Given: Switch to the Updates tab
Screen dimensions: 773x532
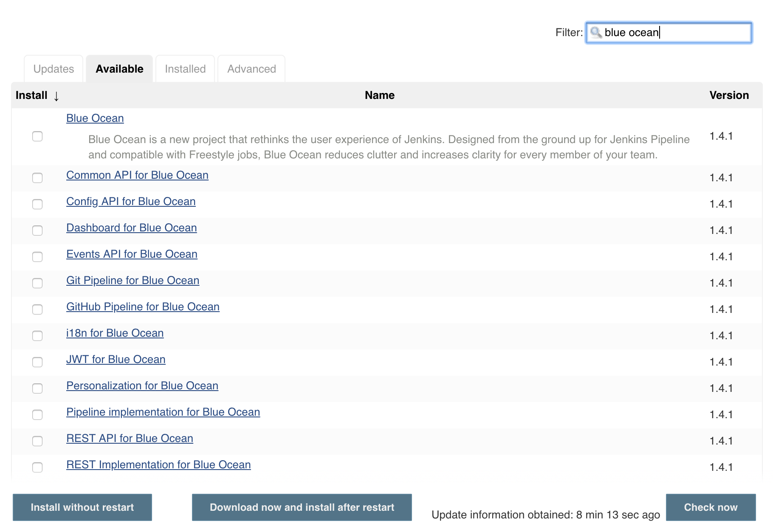Looking at the screenshot, I should (54, 69).
